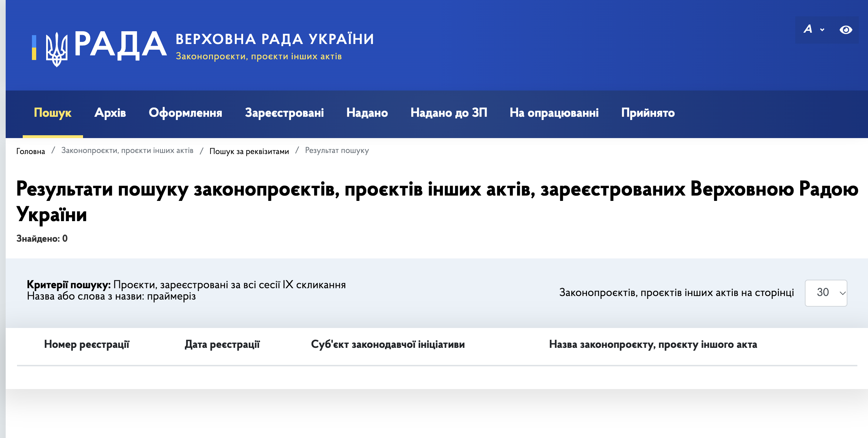The height and width of the screenshot is (438, 868).
Task: Toggle the accessibility eye icon
Action: coord(846,30)
